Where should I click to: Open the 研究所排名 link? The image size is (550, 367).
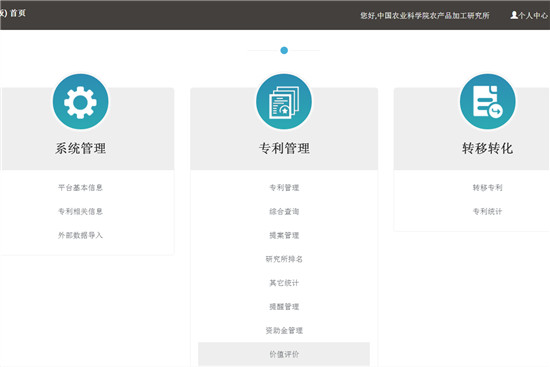[x=284, y=259]
